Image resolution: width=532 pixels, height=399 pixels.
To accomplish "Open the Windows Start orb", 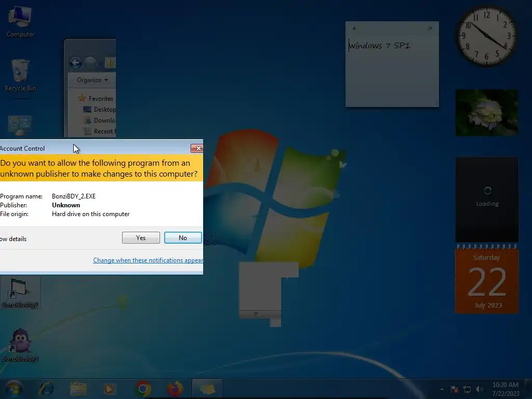I will (x=14, y=389).
